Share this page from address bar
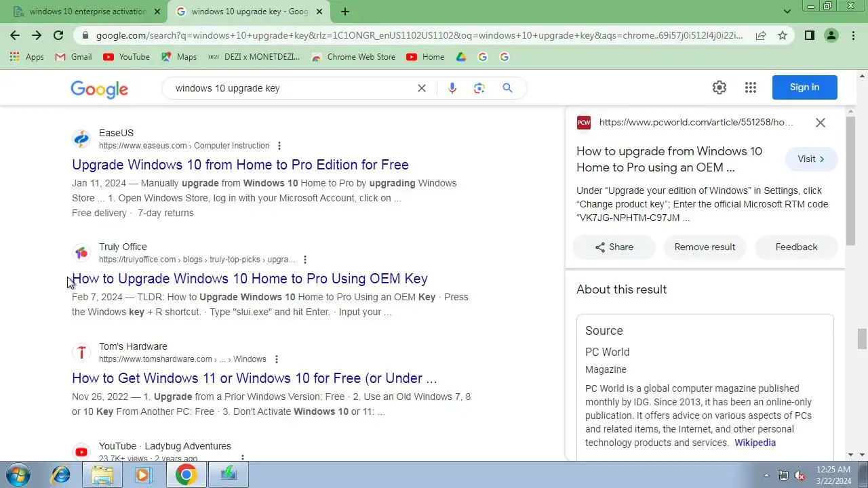The image size is (868, 488). 761,35
